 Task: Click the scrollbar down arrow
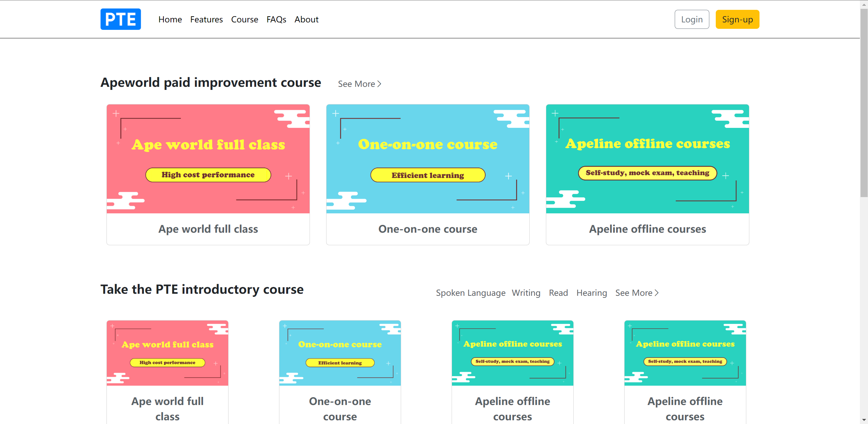[x=864, y=420]
